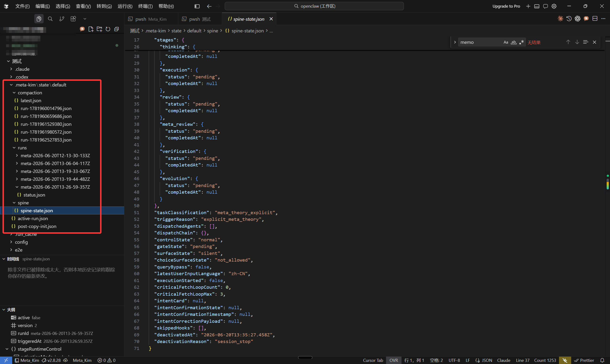Click the editor vertical scrollbar thumb
610x364 pixels.
click(x=608, y=184)
